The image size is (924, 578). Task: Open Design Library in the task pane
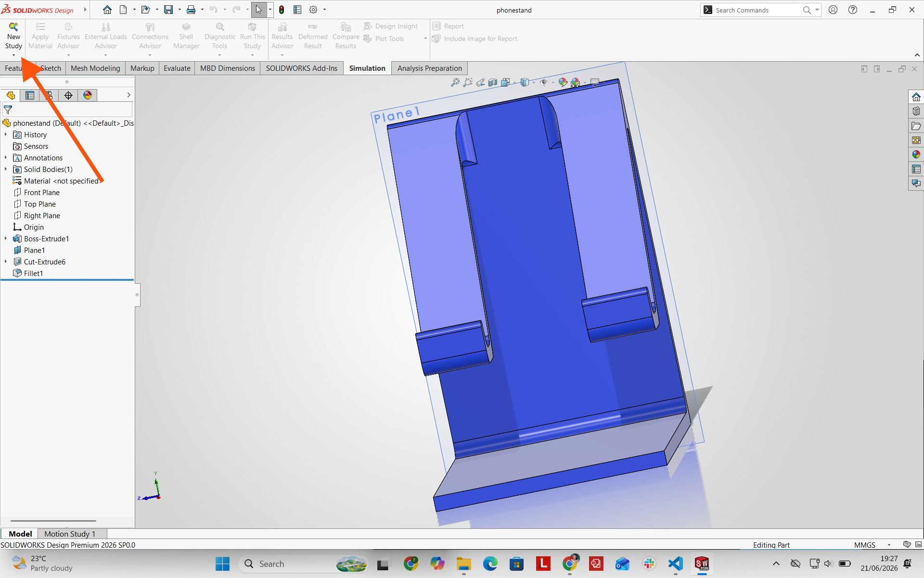point(916,111)
